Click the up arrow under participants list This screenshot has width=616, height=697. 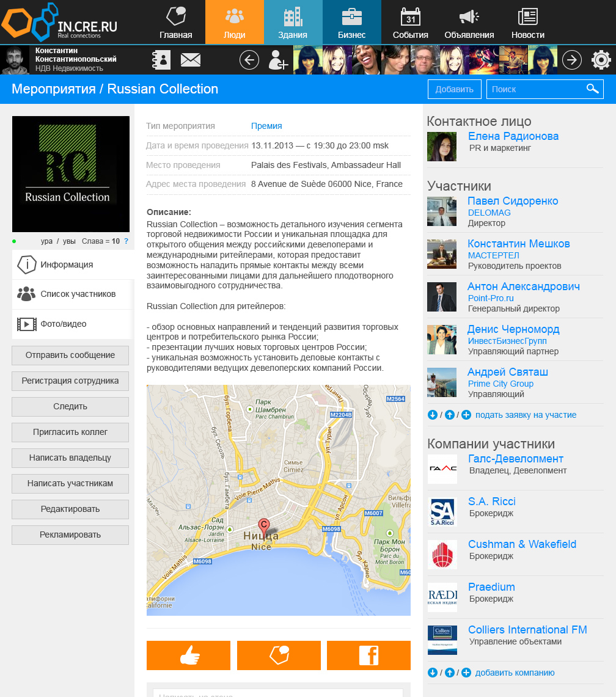pyautogui.click(x=450, y=415)
